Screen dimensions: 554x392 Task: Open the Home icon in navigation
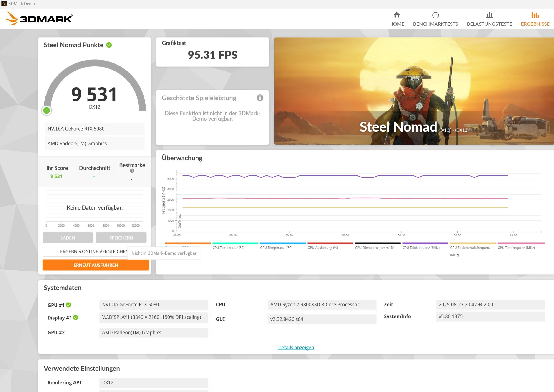point(396,15)
